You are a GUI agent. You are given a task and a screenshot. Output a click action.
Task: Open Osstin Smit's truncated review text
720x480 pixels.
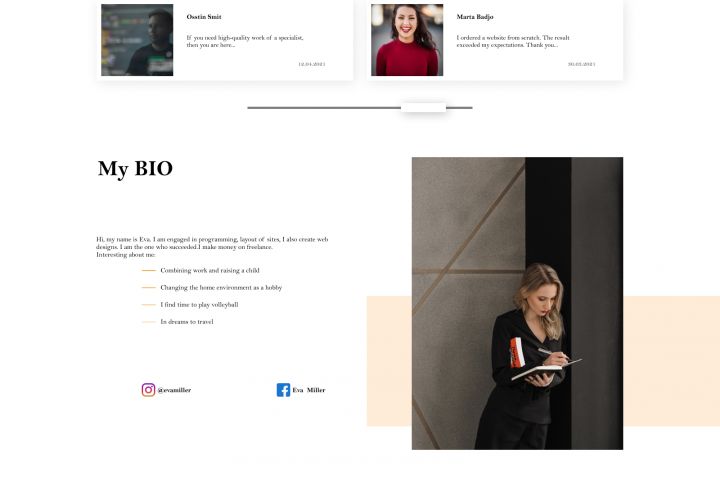coord(245,41)
